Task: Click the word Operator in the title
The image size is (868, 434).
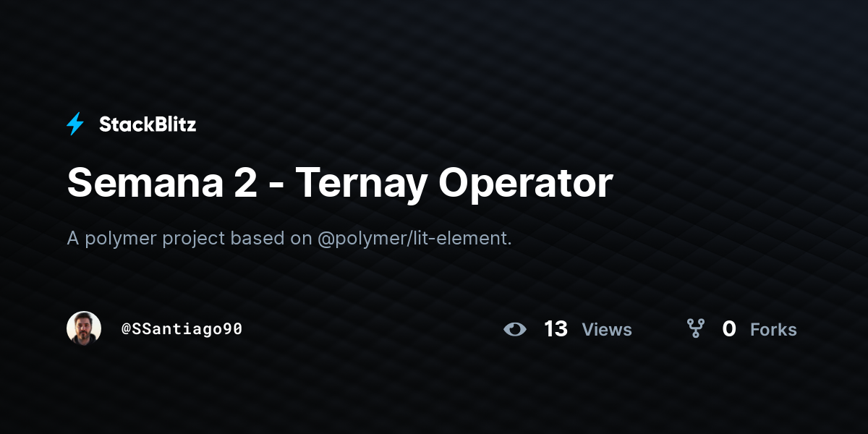Action: [x=525, y=183]
